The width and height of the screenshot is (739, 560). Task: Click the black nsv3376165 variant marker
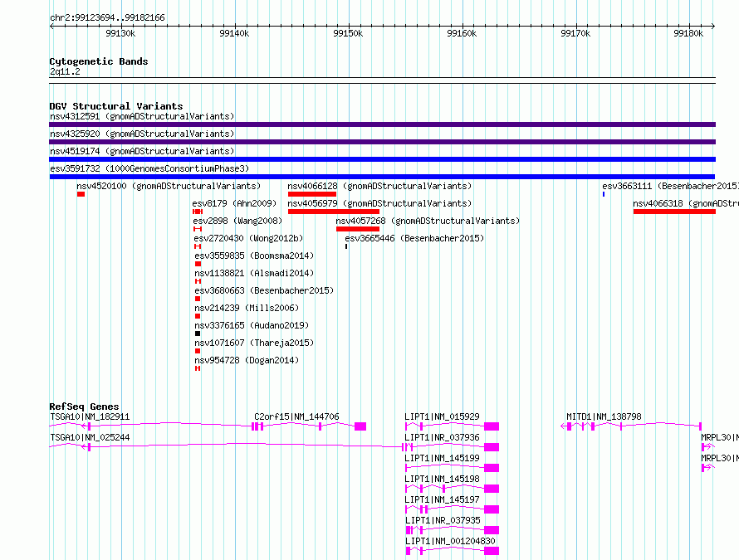click(198, 334)
